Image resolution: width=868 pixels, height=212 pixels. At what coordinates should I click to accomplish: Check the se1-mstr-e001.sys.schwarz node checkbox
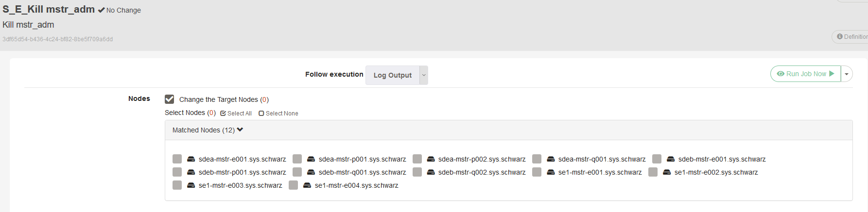(537, 172)
